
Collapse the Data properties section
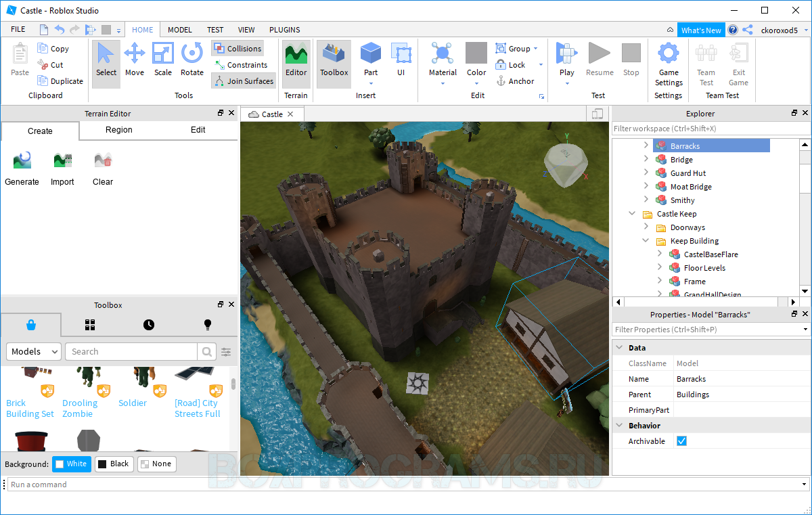click(618, 348)
